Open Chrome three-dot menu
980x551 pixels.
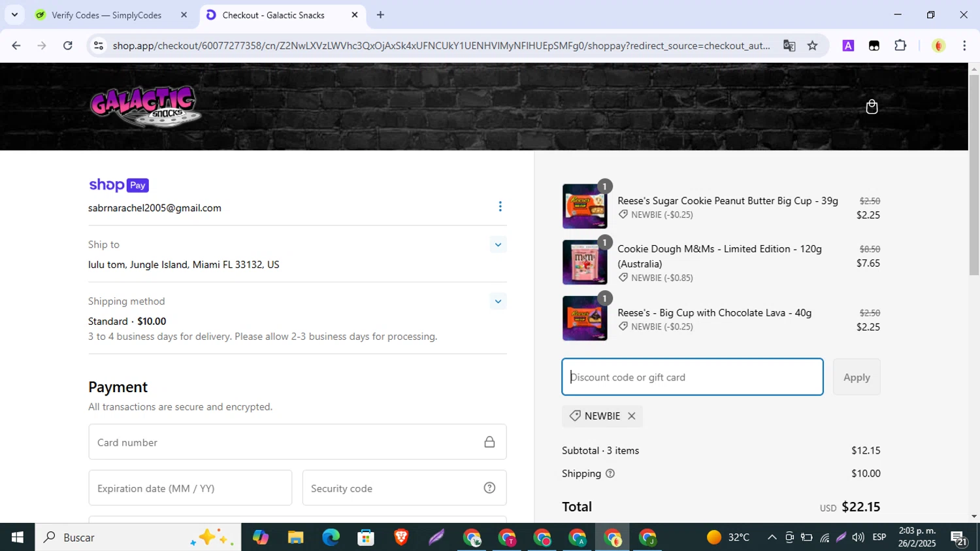[964, 46]
